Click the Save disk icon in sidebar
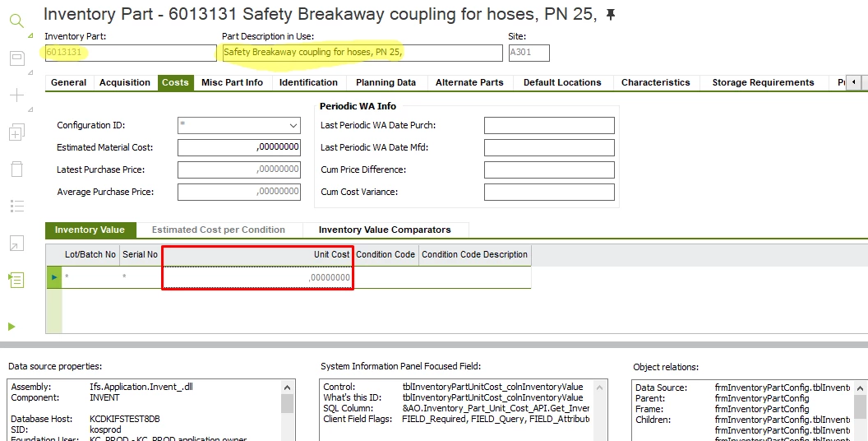Viewport: 868px width, 441px height. point(17,58)
